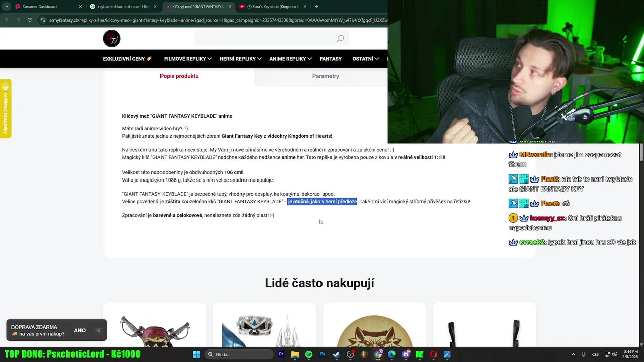Image resolution: width=644 pixels, height=362 pixels.
Task: Open the Windows Start menu
Action: pyautogui.click(x=196, y=354)
